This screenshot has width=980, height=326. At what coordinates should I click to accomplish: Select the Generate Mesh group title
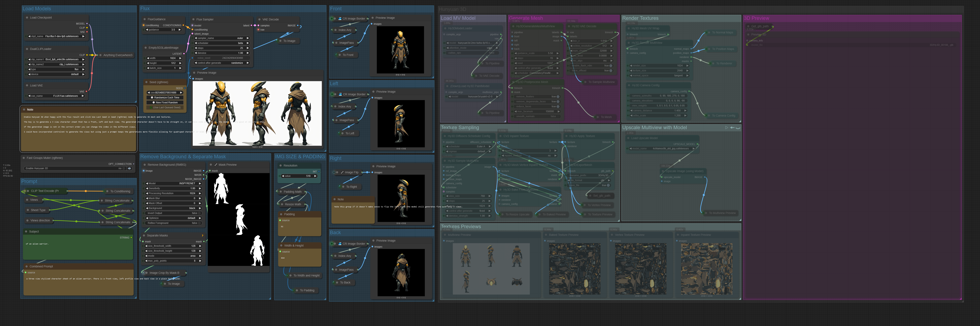point(526,18)
